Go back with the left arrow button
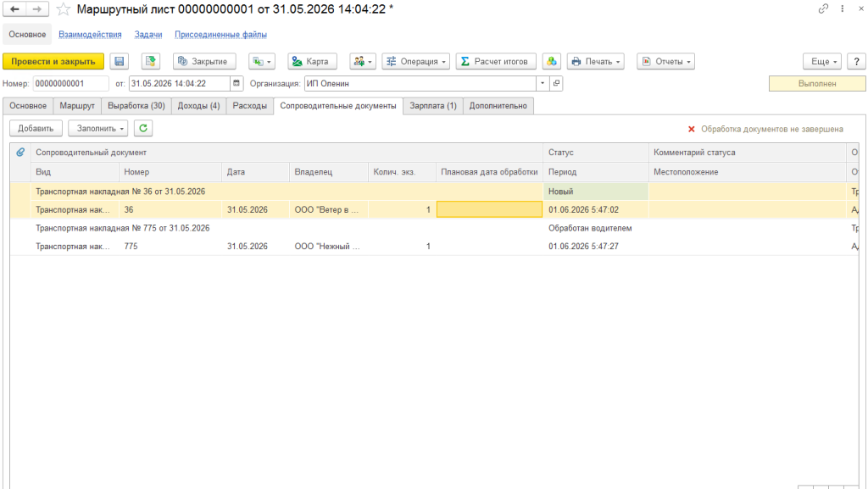The image size is (868, 489). point(15,8)
